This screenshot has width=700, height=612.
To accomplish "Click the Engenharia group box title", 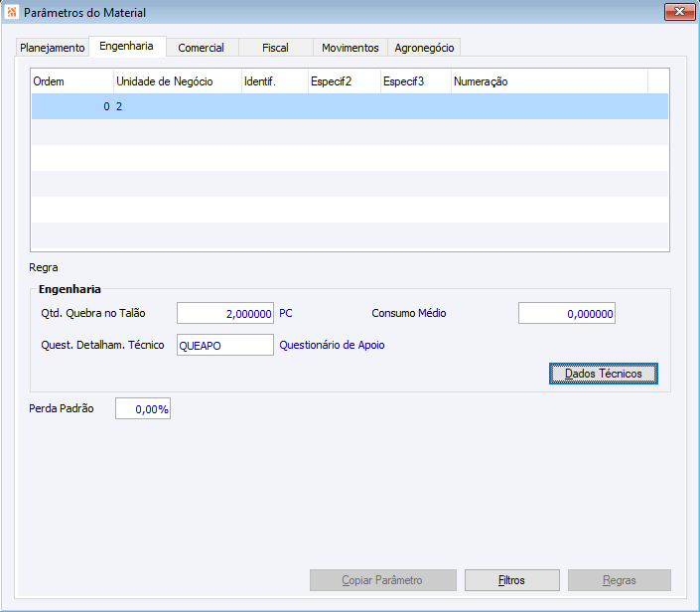I will point(70,289).
